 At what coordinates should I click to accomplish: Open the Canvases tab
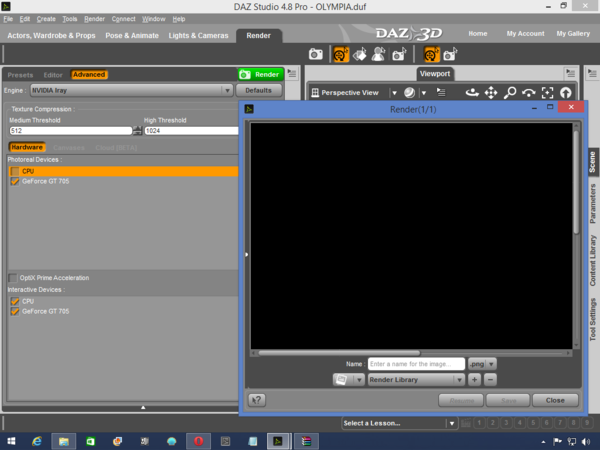(x=69, y=148)
